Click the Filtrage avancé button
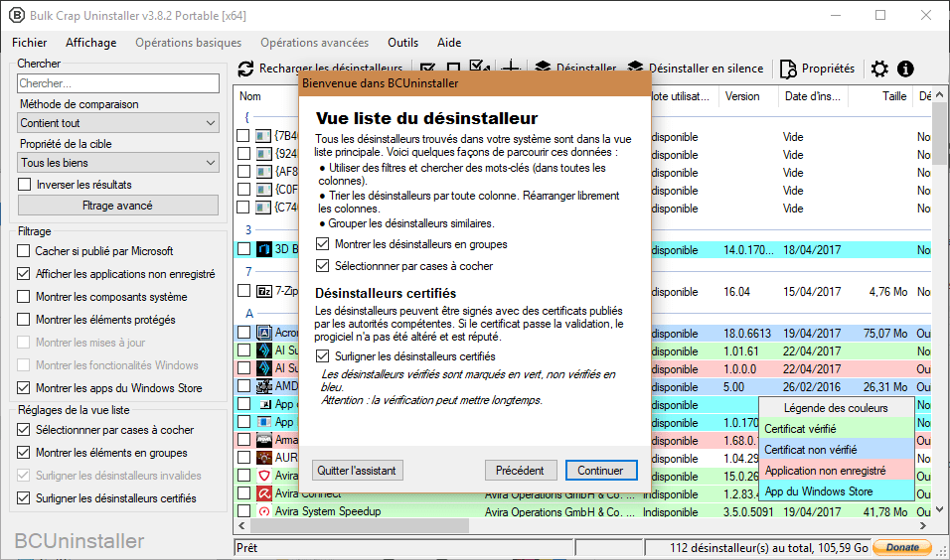Viewport: 950px width, 560px height. click(118, 206)
